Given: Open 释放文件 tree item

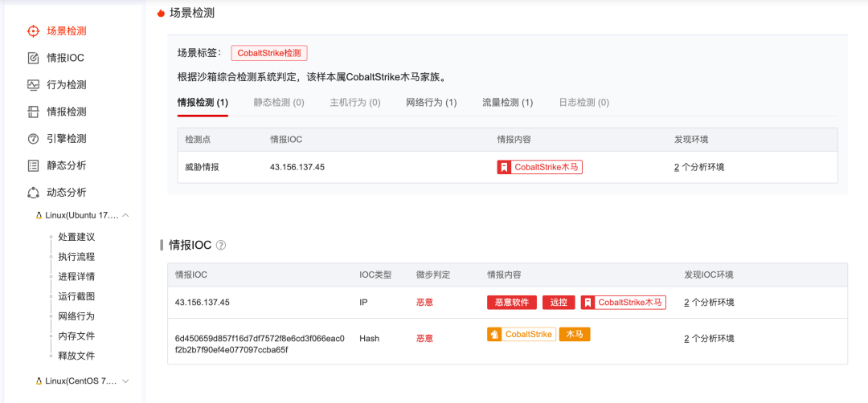Looking at the screenshot, I should click(76, 356).
